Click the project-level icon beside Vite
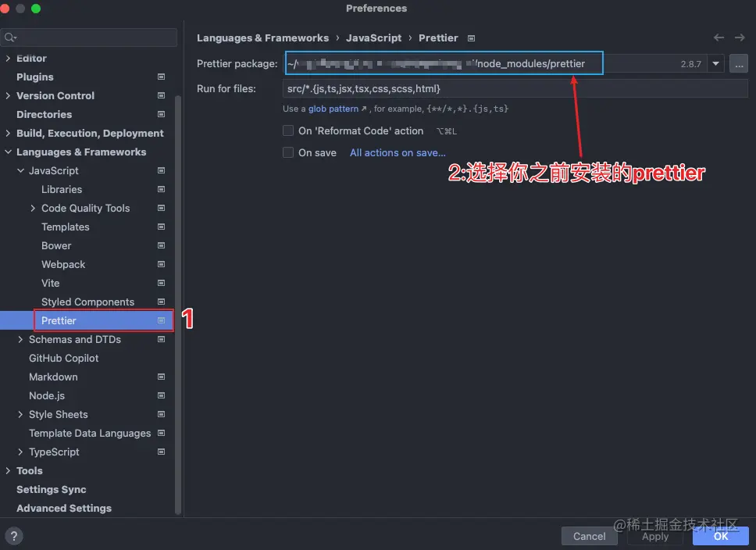Image resolution: width=756 pixels, height=550 pixels. 161,283
